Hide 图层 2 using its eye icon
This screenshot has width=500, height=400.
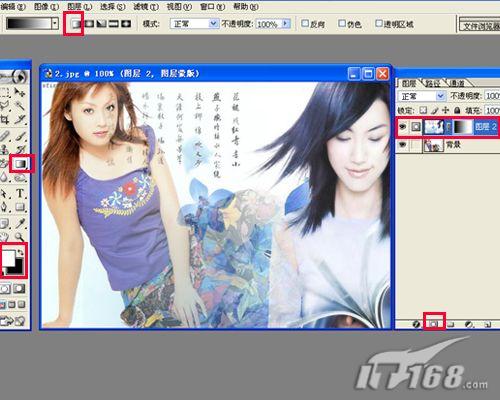click(403, 127)
